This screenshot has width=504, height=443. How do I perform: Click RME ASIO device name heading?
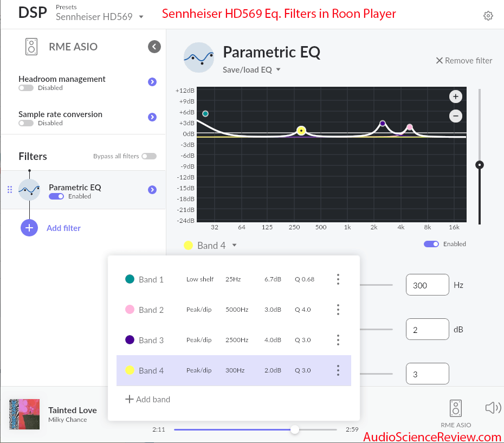(x=73, y=47)
